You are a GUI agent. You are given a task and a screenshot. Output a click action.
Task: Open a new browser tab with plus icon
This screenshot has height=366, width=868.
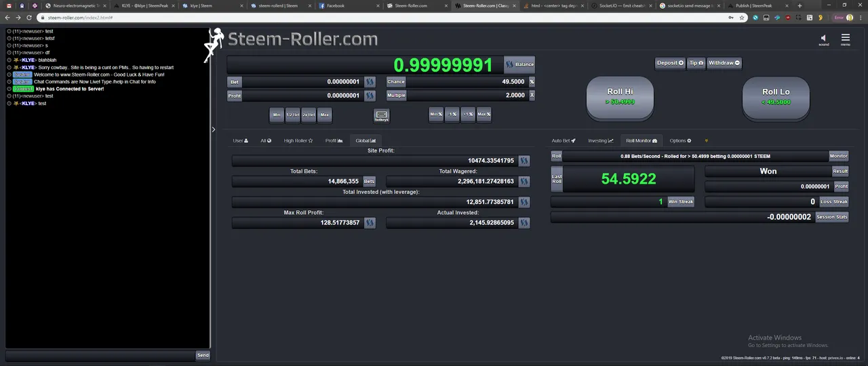coord(800,5)
